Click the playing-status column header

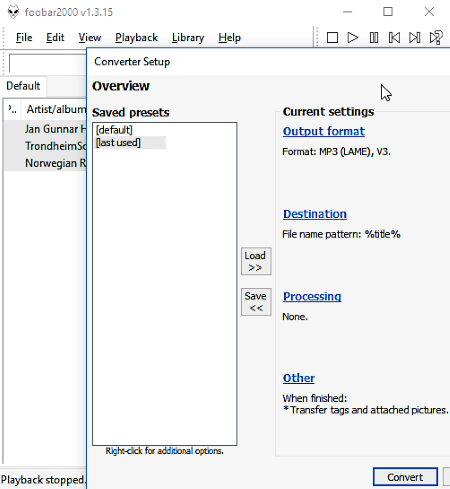13,109
